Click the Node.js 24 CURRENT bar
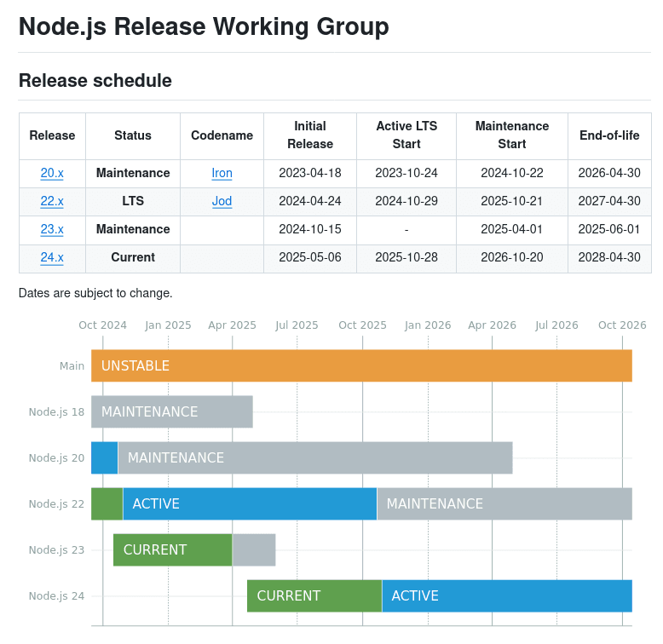This screenshot has width=663, height=644. [x=314, y=596]
